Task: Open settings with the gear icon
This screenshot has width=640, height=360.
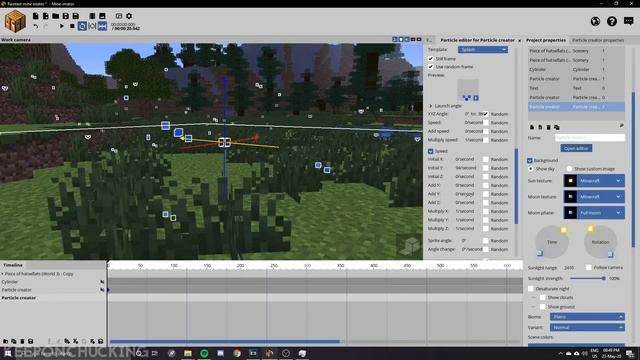Action: (x=129, y=16)
